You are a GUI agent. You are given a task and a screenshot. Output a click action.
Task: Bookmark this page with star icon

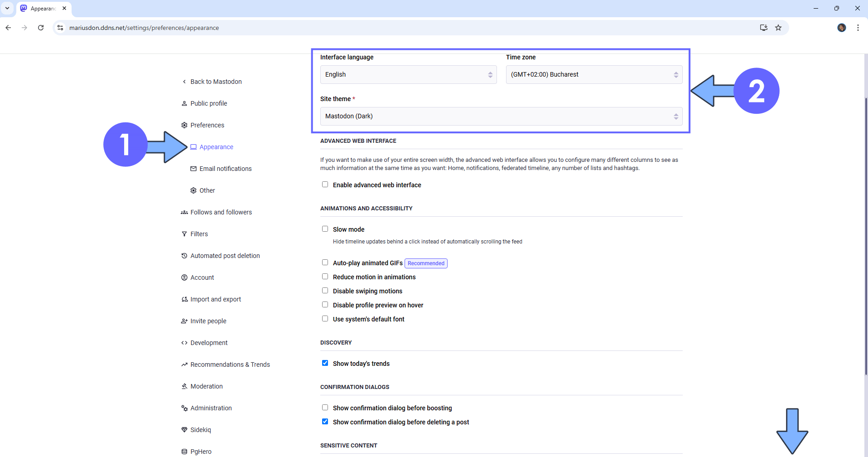(x=778, y=28)
